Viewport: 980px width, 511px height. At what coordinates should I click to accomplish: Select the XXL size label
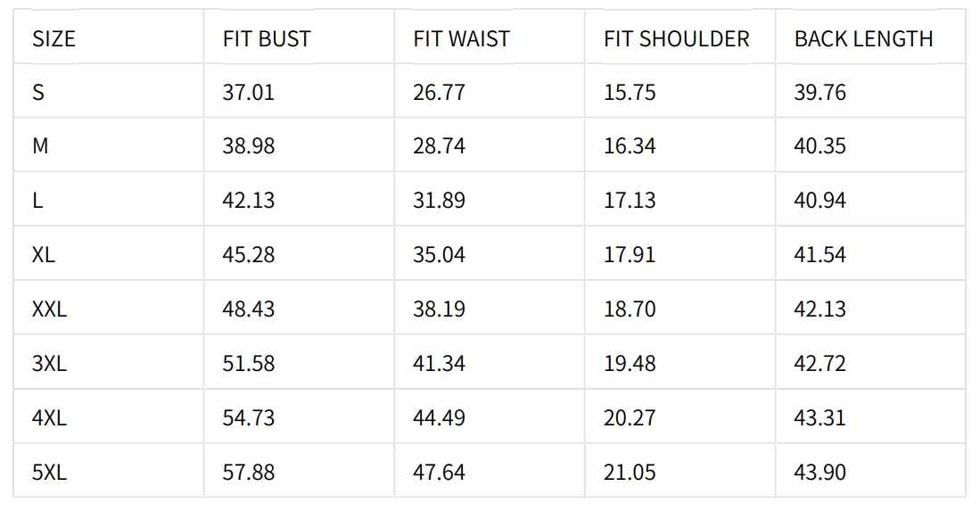[49, 309]
